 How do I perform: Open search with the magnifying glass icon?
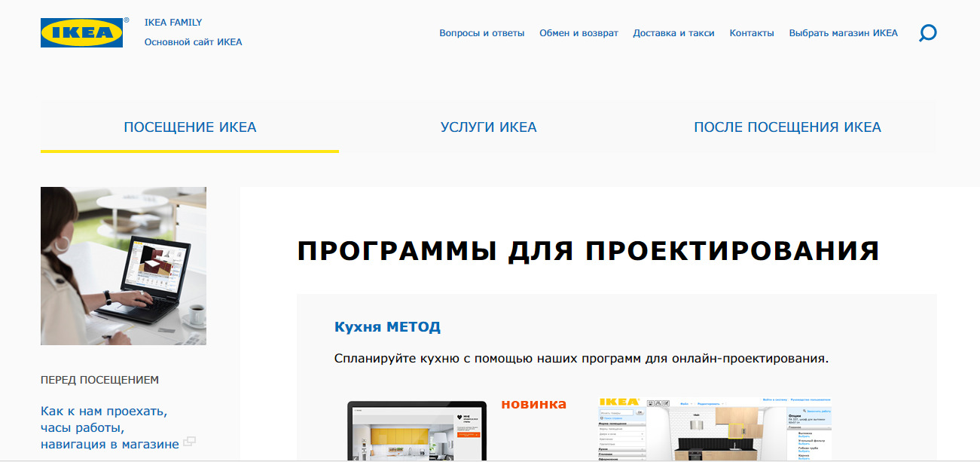[927, 33]
